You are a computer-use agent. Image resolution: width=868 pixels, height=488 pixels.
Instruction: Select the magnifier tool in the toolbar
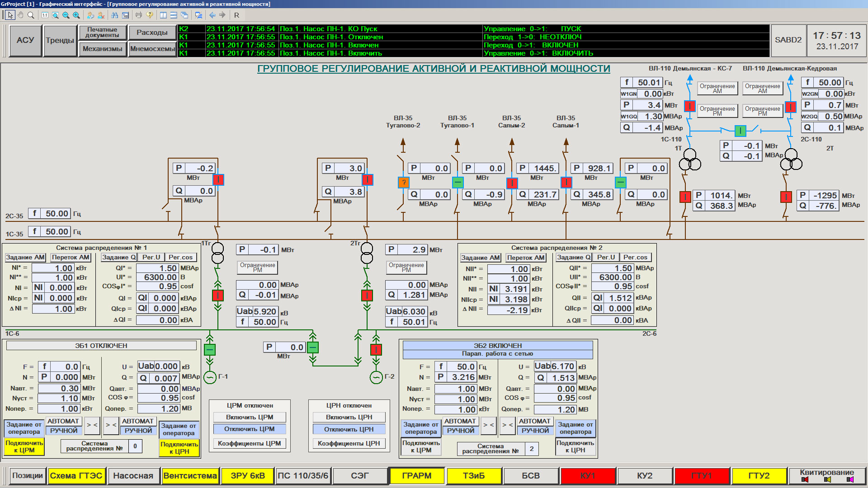tap(31, 15)
